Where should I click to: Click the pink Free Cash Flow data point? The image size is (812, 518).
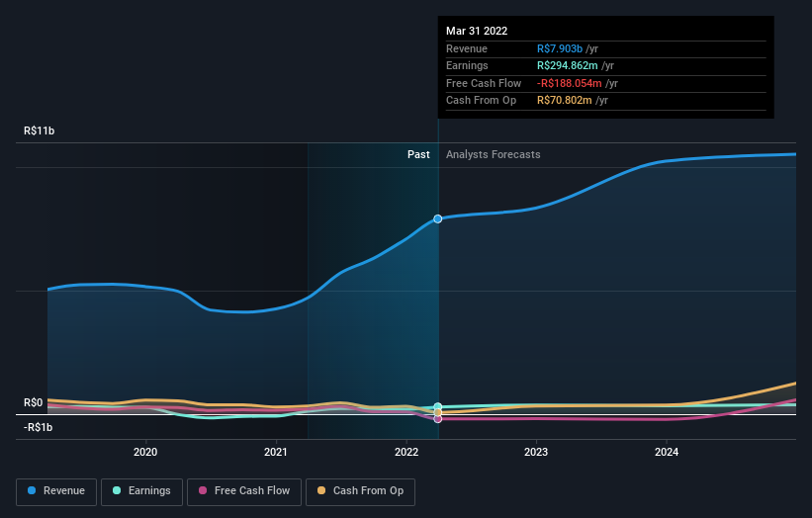click(437, 418)
